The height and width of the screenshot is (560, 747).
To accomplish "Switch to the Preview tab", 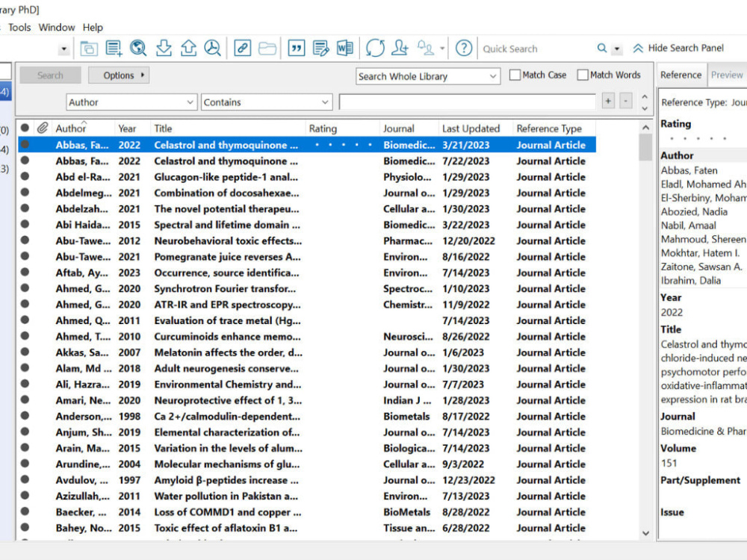I will click(x=727, y=75).
